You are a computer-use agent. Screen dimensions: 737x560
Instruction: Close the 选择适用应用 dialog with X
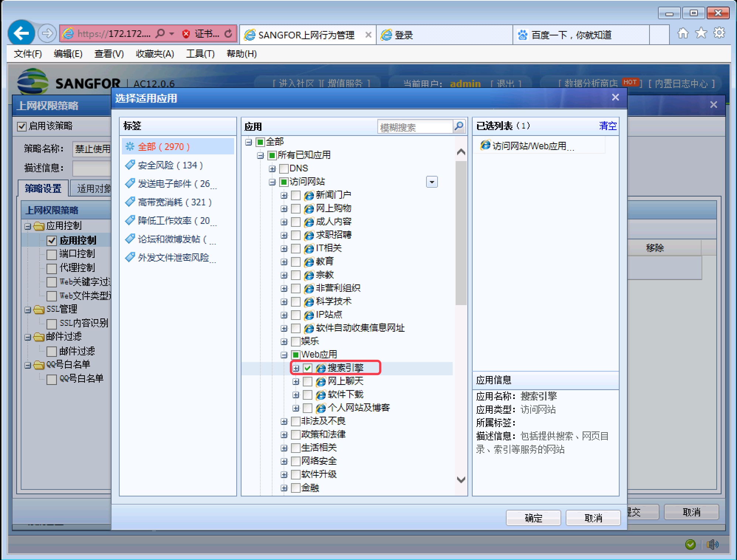point(615,97)
